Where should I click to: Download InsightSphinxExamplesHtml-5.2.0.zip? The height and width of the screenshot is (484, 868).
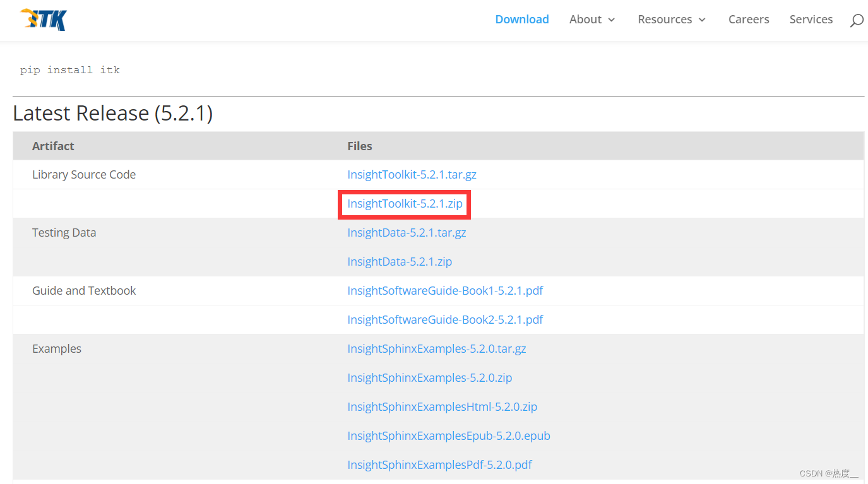click(x=442, y=406)
